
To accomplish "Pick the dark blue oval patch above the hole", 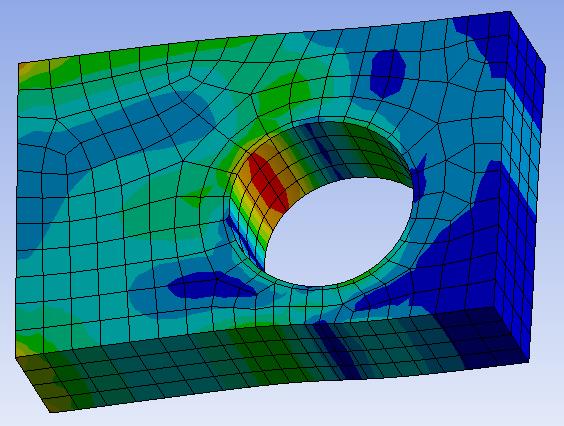I will 388,73.
